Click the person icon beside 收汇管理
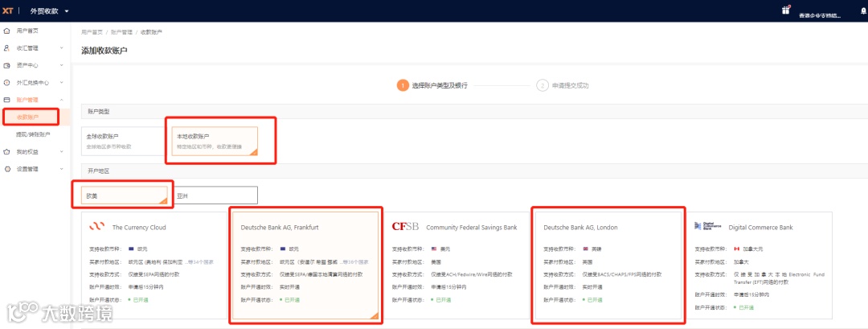This screenshot has width=868, height=329. point(6,48)
